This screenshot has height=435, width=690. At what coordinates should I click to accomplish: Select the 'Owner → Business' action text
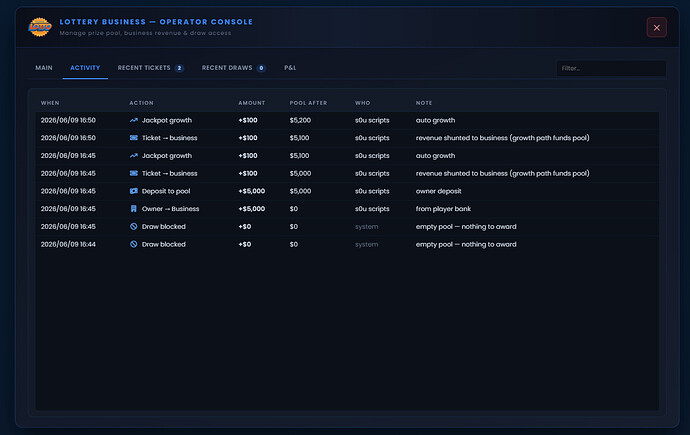(x=170, y=208)
